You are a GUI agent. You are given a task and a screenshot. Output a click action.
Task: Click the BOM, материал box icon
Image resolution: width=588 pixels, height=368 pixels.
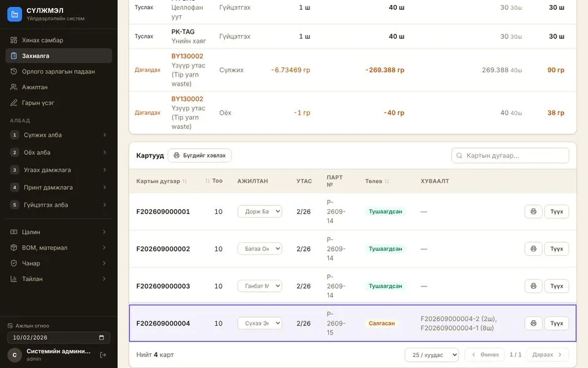pyautogui.click(x=14, y=247)
